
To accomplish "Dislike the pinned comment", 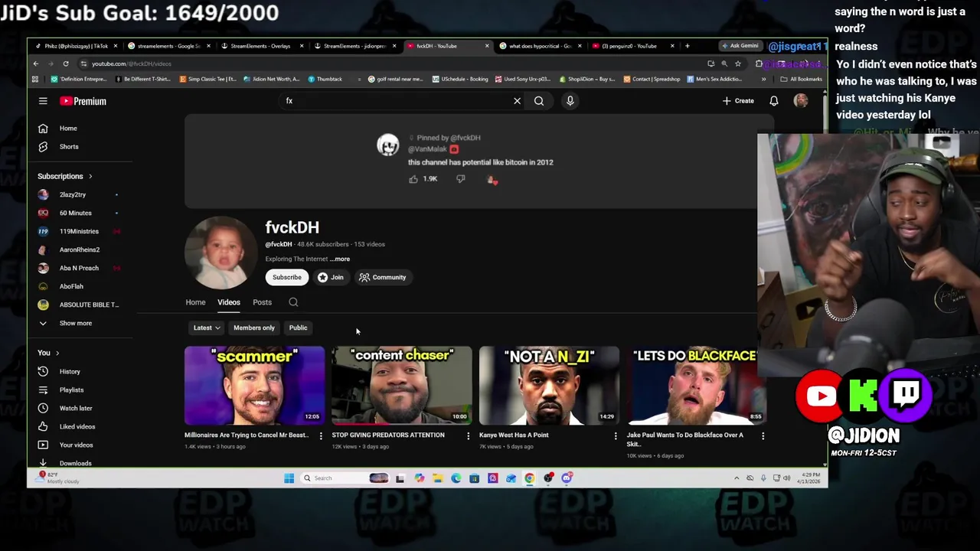I will 460,179.
